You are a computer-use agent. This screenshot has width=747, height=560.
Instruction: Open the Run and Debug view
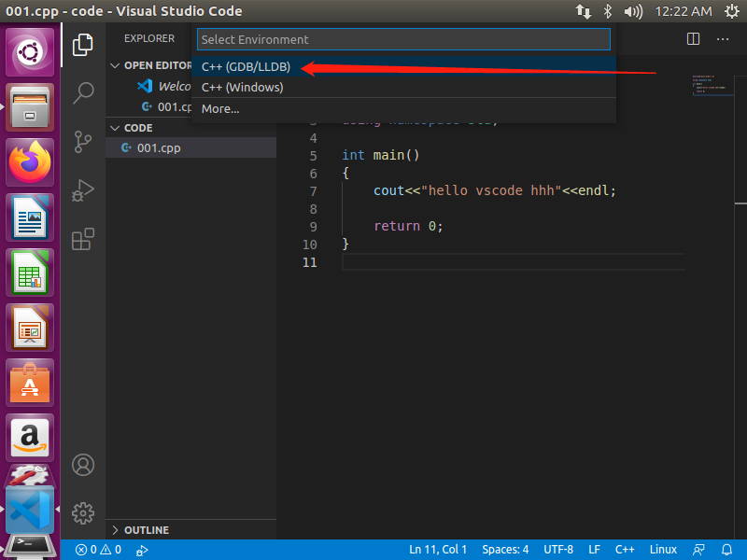tap(82, 190)
